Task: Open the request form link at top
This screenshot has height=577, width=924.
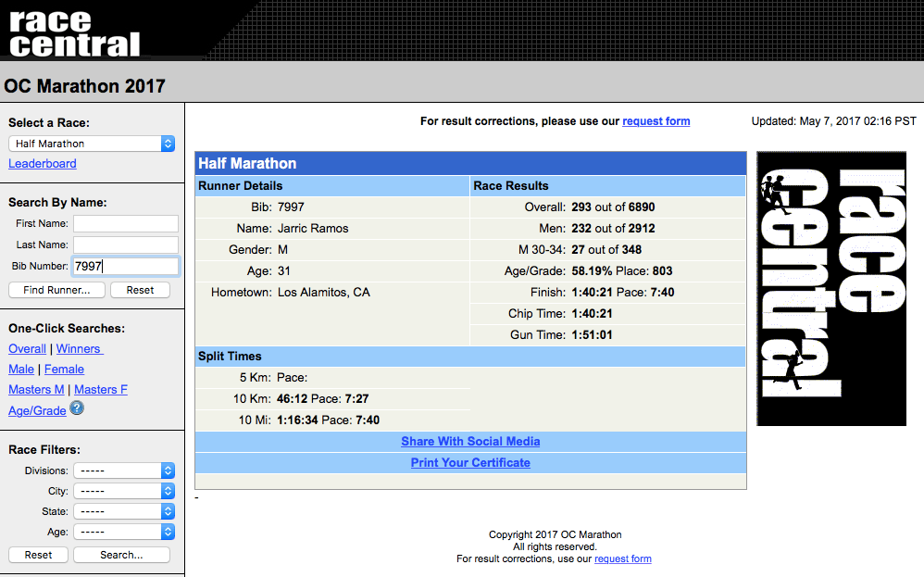Action: pos(656,120)
